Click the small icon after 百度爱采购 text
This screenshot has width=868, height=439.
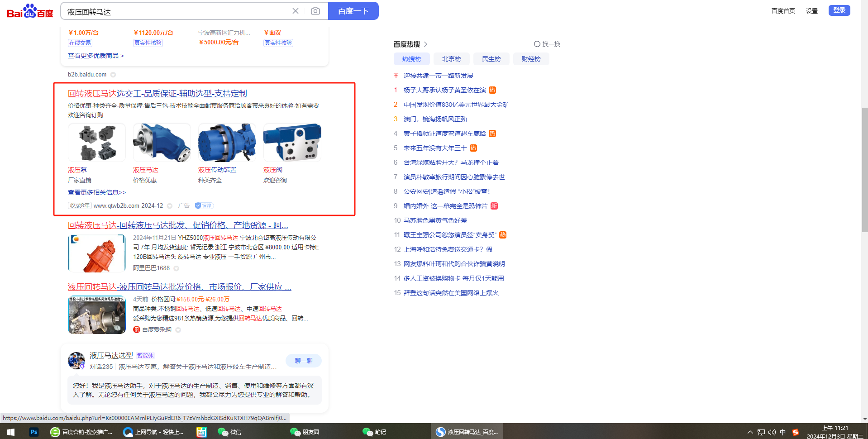coord(178,330)
